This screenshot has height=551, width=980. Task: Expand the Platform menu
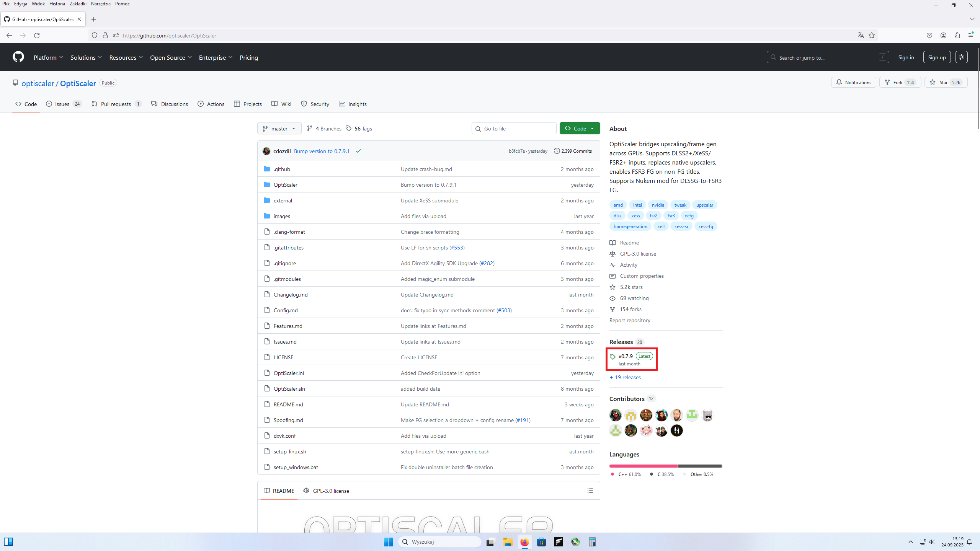(x=48, y=57)
